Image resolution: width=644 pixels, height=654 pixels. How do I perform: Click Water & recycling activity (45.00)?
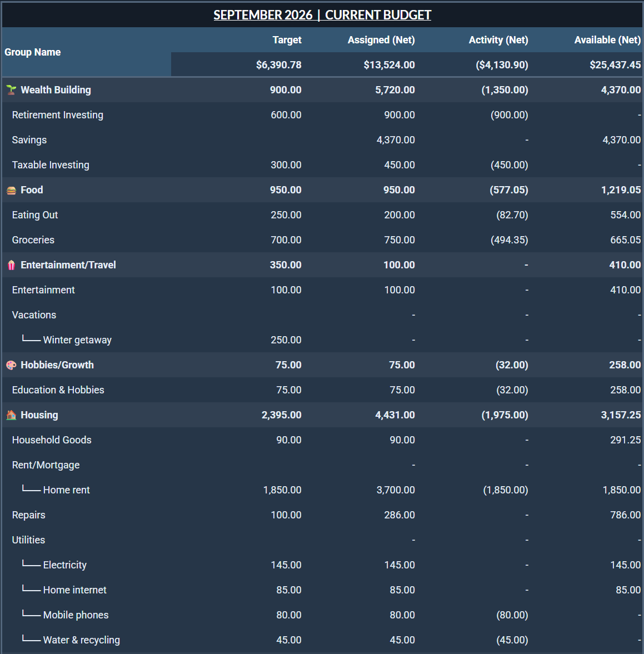click(512, 640)
